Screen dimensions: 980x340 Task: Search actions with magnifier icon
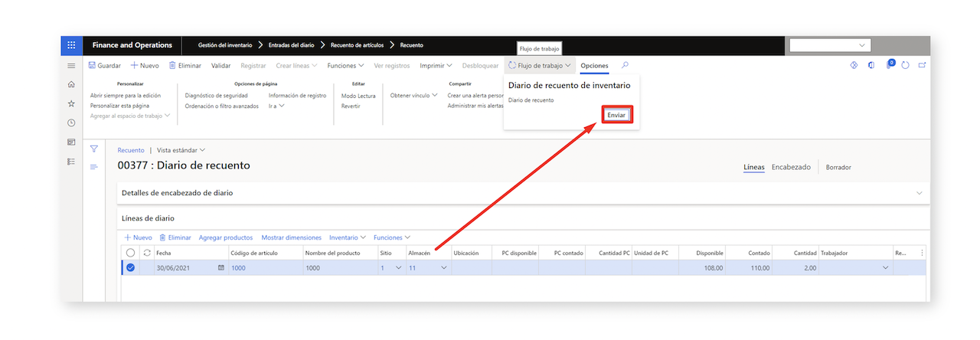(x=626, y=66)
